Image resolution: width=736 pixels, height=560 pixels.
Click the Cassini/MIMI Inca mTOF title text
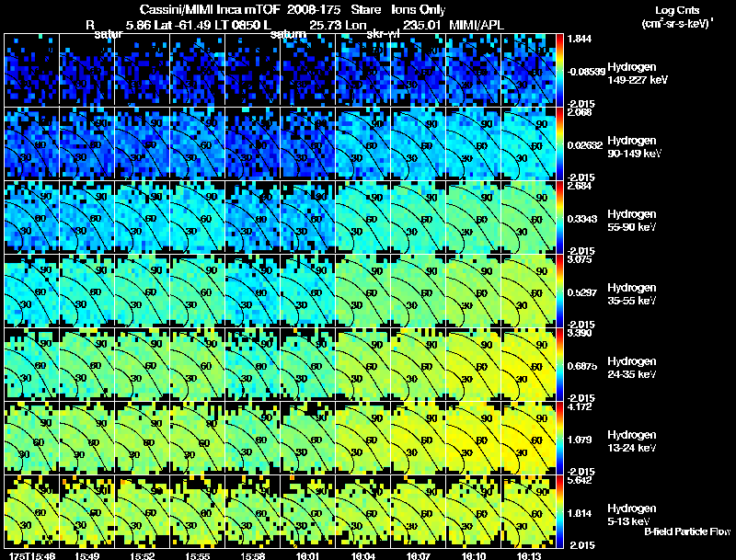pyautogui.click(x=210, y=9)
